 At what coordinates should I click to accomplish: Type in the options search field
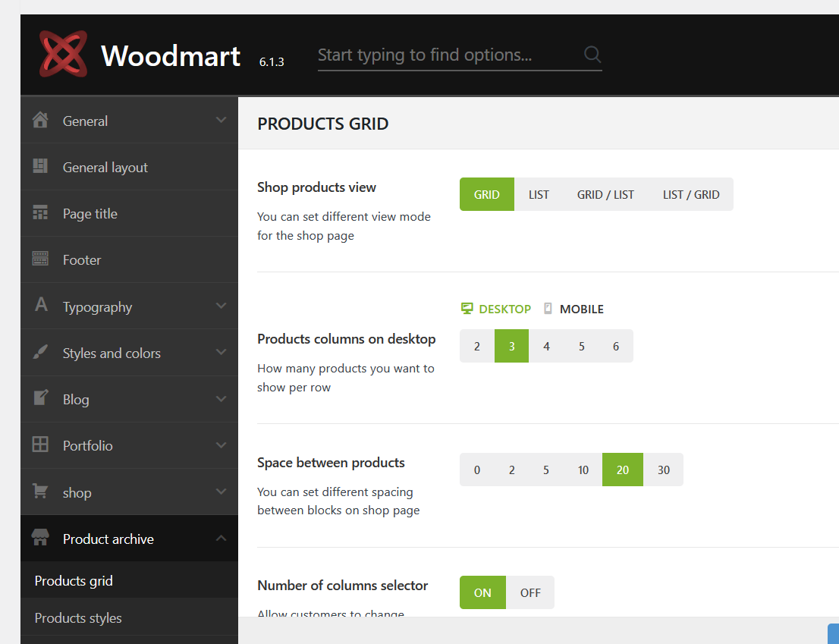pyautogui.click(x=448, y=55)
